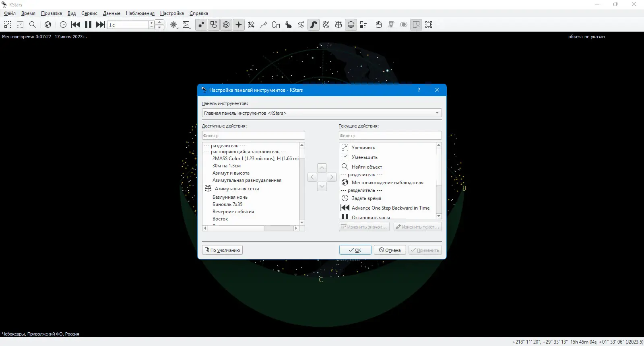Click the equatorial grid toolbar icon
Screen dimensions: 644x346
click(x=326, y=25)
